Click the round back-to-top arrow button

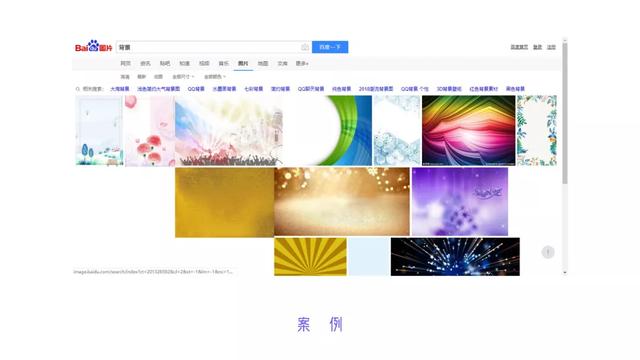[x=548, y=252]
